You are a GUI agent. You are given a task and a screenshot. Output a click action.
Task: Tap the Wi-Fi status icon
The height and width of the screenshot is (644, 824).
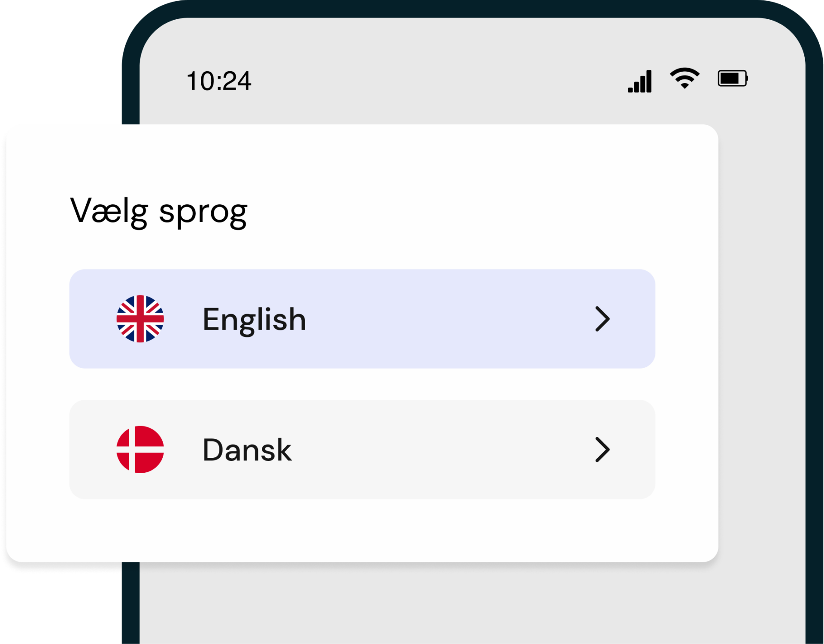coord(685,78)
